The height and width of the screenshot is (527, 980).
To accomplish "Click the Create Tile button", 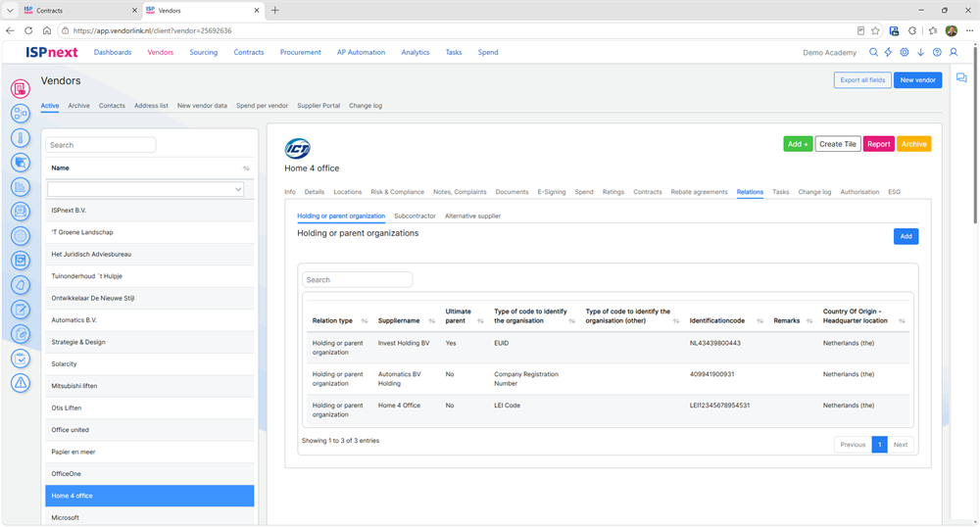I will coord(838,144).
